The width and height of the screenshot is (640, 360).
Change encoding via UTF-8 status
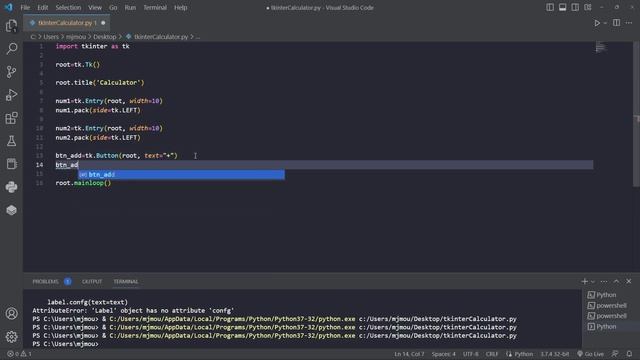click(x=470, y=354)
